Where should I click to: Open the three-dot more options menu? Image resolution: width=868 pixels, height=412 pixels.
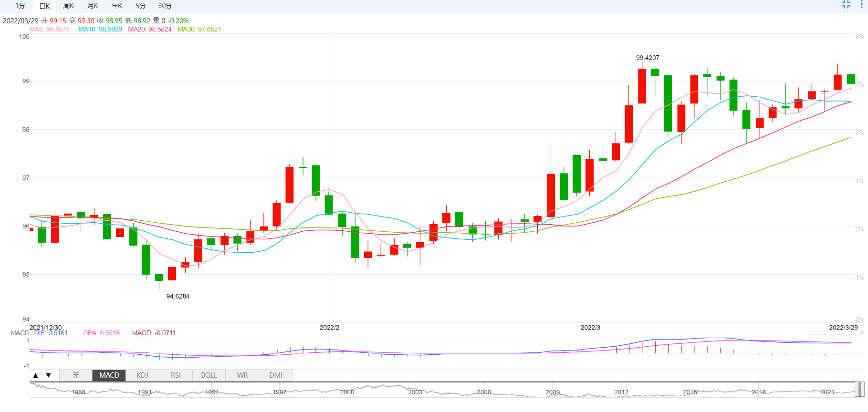point(861,5)
